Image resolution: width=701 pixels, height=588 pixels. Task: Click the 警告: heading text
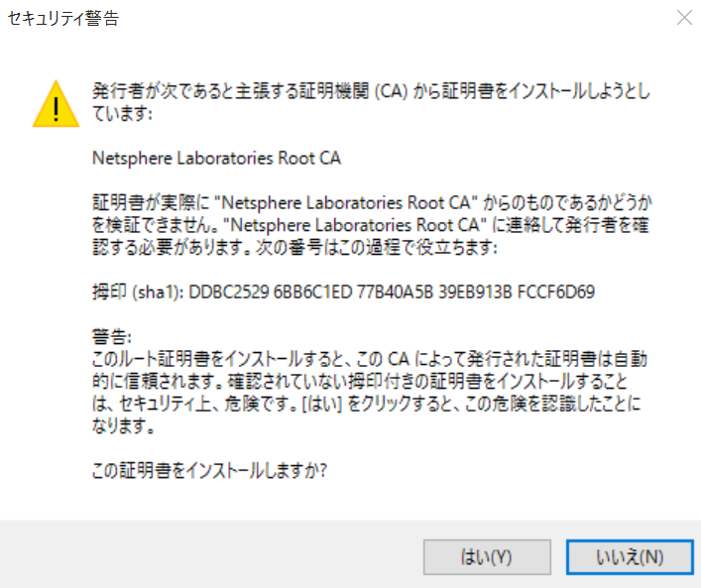[x=112, y=337]
